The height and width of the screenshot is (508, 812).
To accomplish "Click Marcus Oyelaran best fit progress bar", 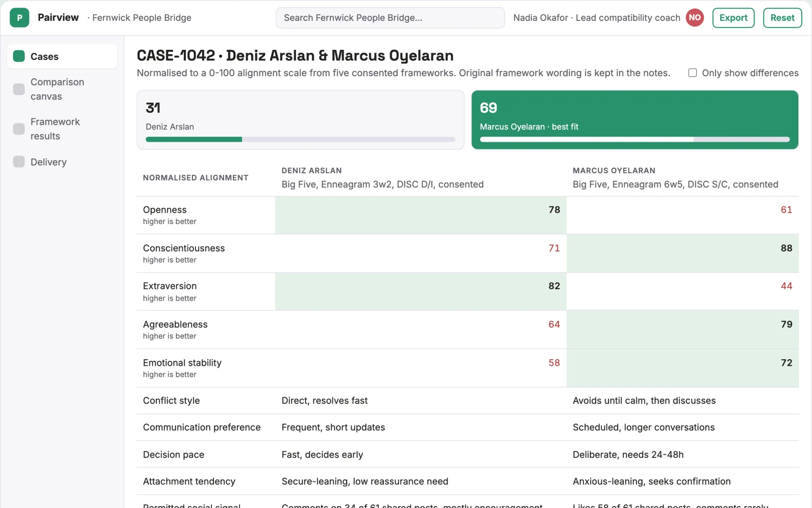I will 635,139.
